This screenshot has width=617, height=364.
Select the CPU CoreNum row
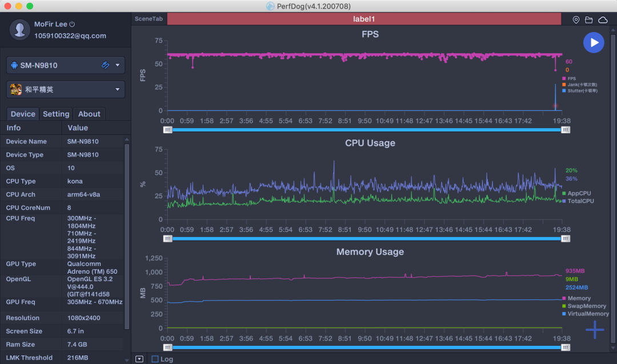[x=62, y=207]
